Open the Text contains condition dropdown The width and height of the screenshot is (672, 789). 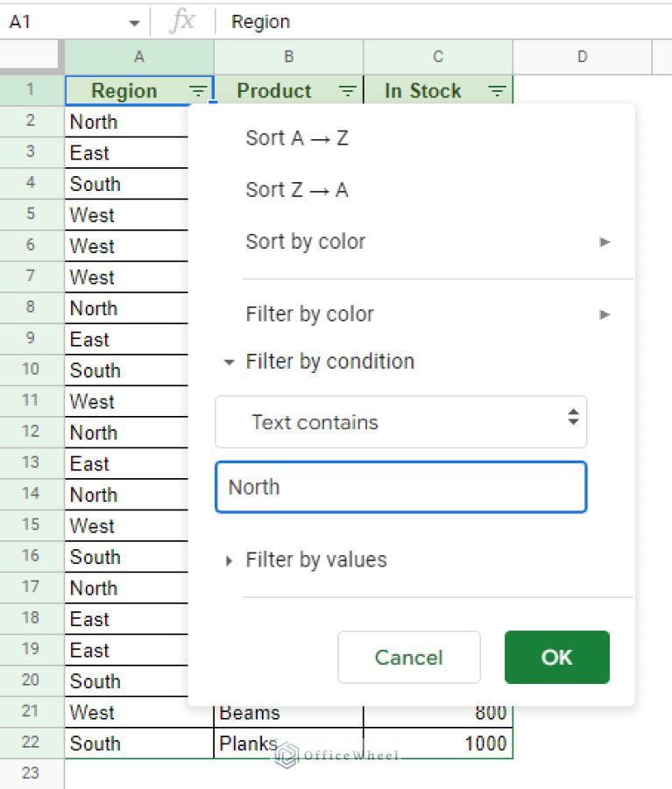pos(400,421)
